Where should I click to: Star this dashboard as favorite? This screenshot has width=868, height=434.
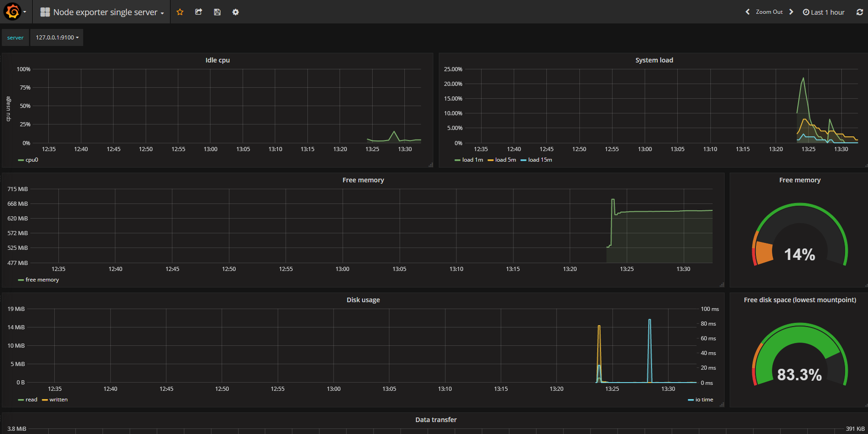pos(180,12)
